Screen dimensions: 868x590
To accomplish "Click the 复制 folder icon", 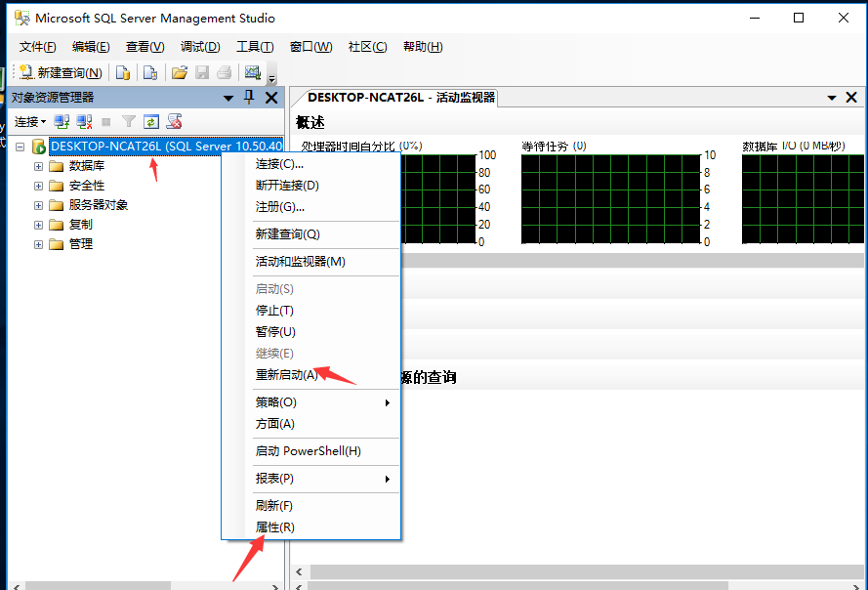I will [56, 225].
